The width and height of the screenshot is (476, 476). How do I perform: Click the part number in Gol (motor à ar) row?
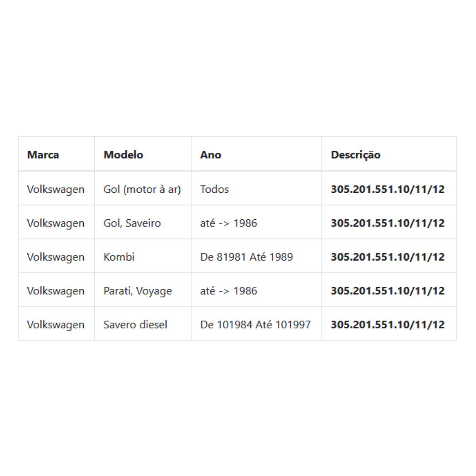pyautogui.click(x=388, y=189)
